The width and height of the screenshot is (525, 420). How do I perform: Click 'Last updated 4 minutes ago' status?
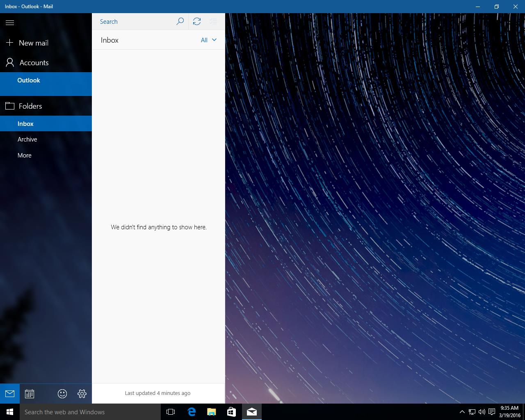pos(157,393)
